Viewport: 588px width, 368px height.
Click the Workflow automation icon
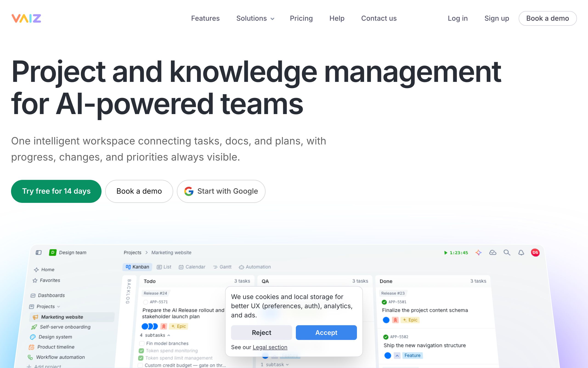30,357
